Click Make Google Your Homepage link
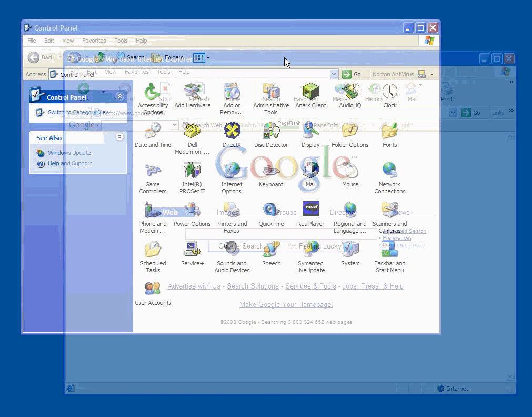 (x=286, y=305)
